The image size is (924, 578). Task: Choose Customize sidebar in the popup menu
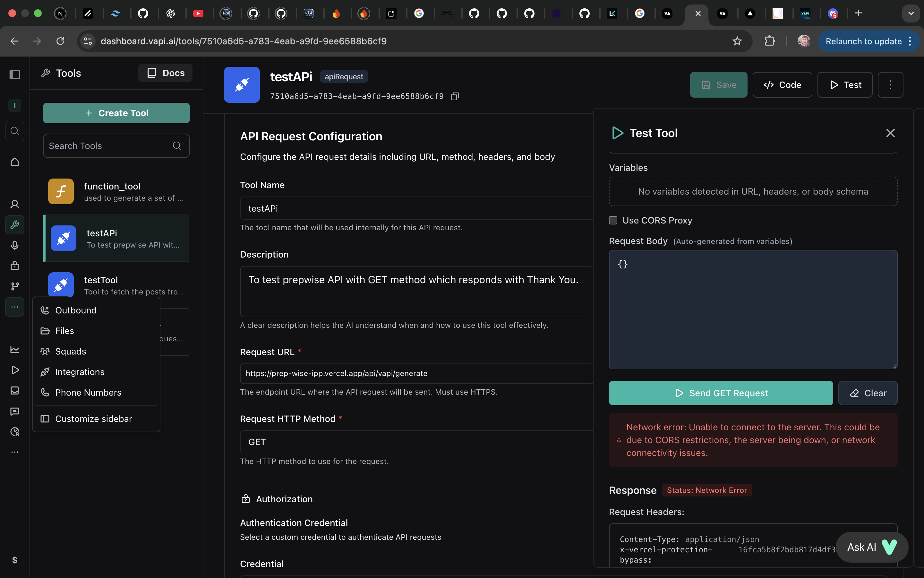coord(96,419)
